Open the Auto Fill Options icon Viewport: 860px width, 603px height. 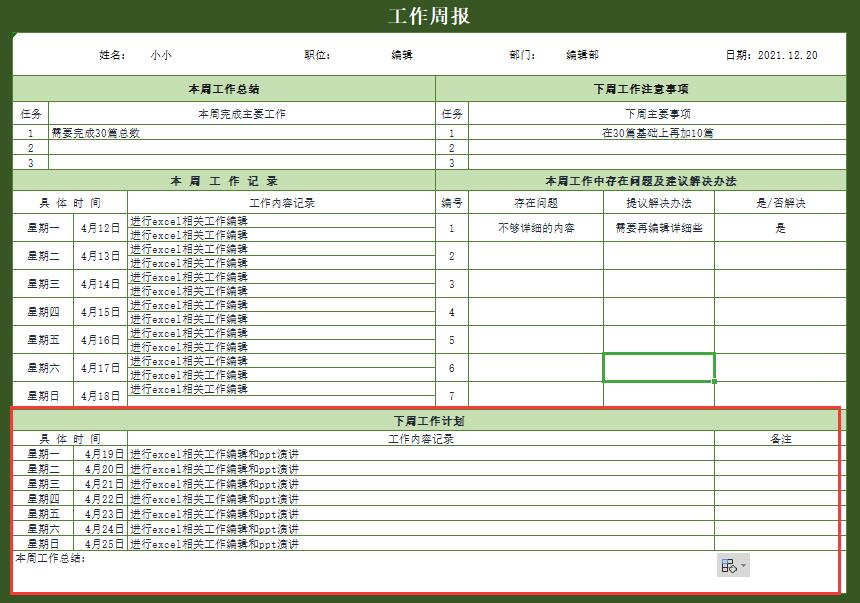pos(733,565)
